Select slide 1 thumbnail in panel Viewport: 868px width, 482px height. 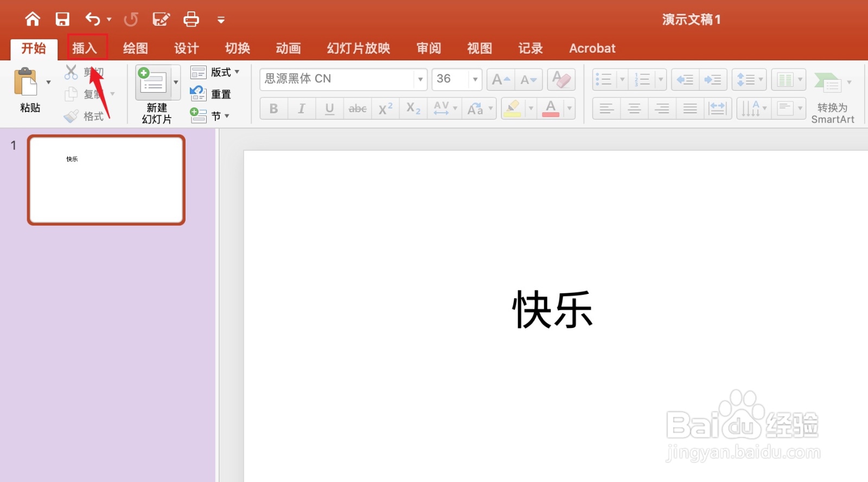pos(106,180)
